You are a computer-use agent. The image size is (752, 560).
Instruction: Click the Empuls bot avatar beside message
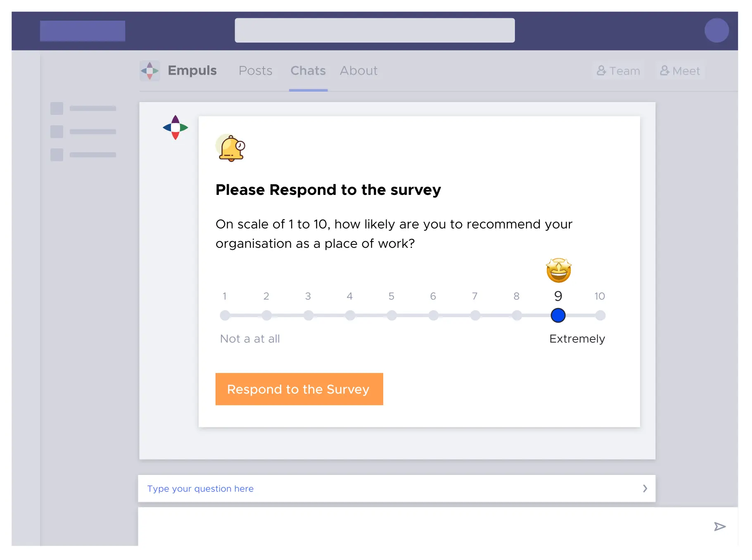(176, 127)
